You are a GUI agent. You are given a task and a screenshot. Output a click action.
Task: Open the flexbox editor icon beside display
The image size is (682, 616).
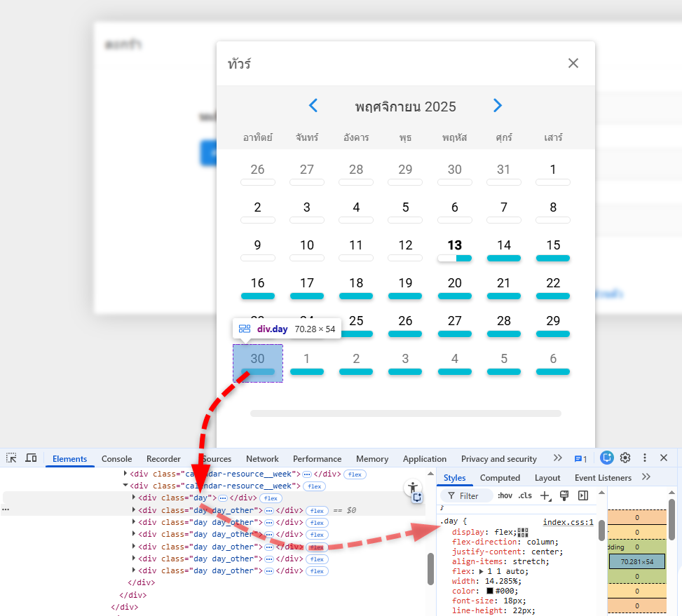(x=523, y=533)
